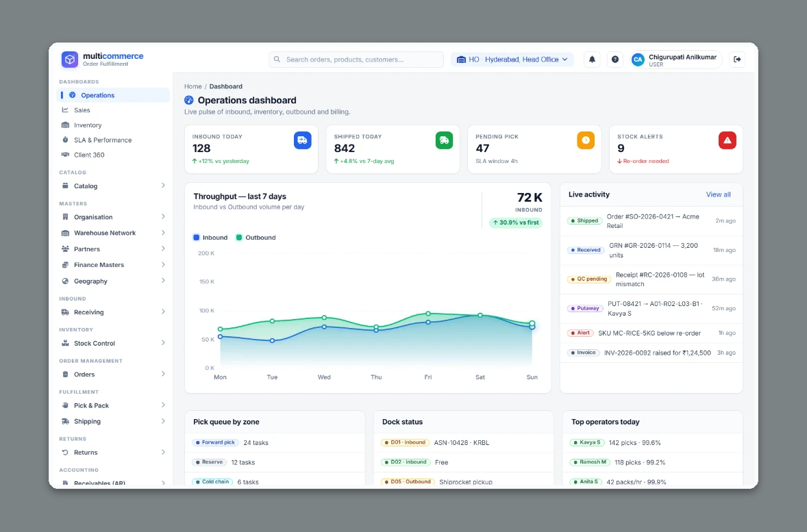Click the CA user avatar
The width and height of the screenshot is (807, 532).
pos(638,60)
